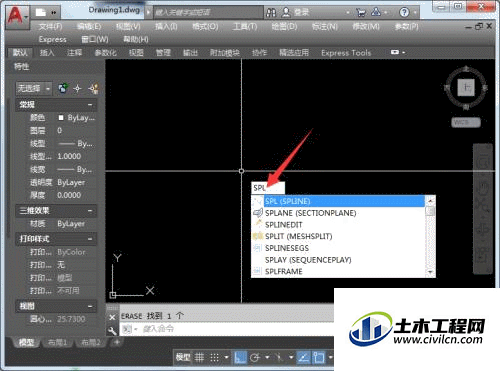The image size is (500, 371).
Task: Open the Express menu
Action: click(x=53, y=39)
